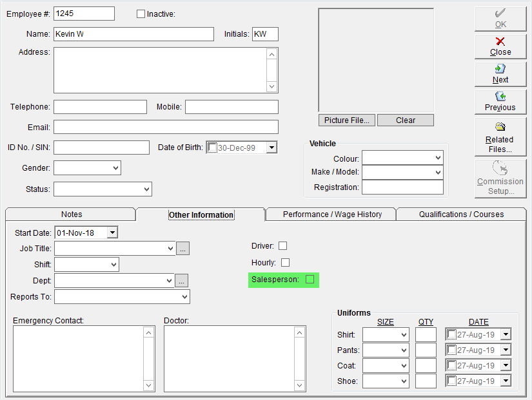Image resolution: width=532 pixels, height=400 pixels.
Task: Click the Mobile input field
Action: (x=232, y=107)
